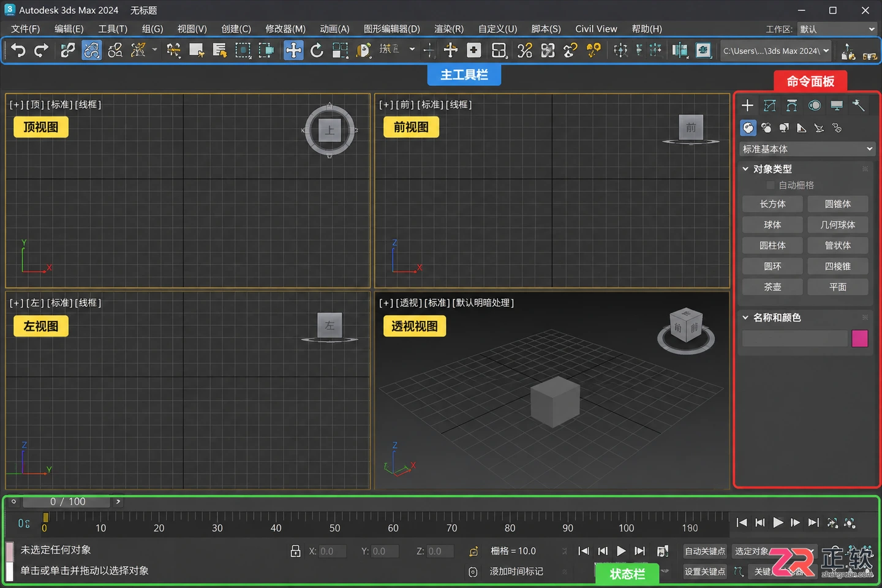Enable the 自动栅格 checkbox
The height and width of the screenshot is (588, 882).
pos(771,185)
